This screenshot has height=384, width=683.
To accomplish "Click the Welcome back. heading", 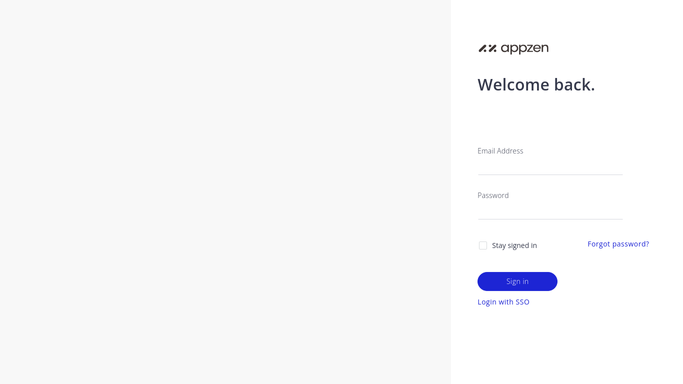I will pyautogui.click(x=536, y=84).
